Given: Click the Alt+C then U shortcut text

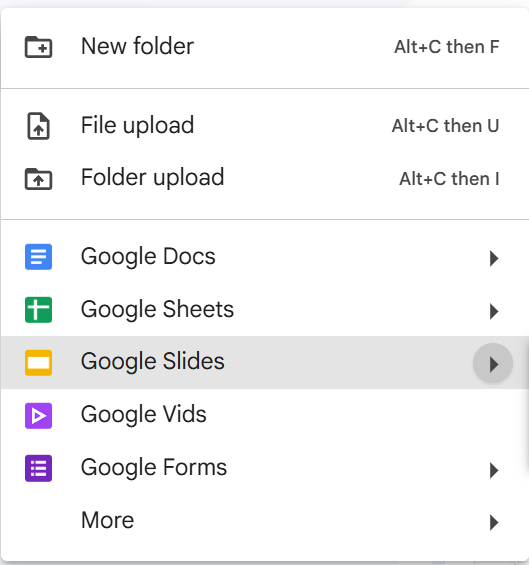Looking at the screenshot, I should coord(445,126).
